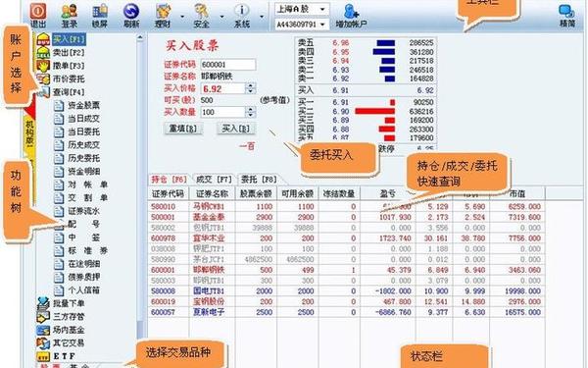588x368 pixels.
Task: Click the 买入价格 field showing 6.92
Action: pos(223,88)
